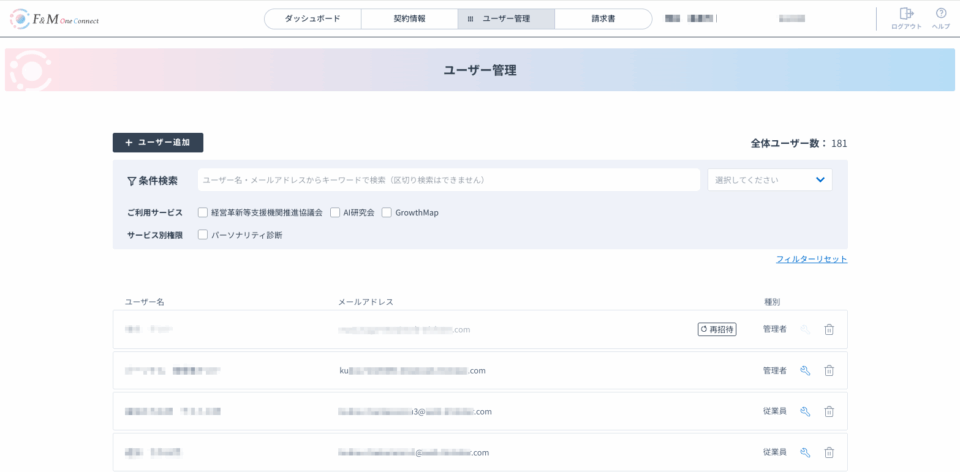
Task: Delete the fourth row user with trash icon
Action: (x=829, y=452)
